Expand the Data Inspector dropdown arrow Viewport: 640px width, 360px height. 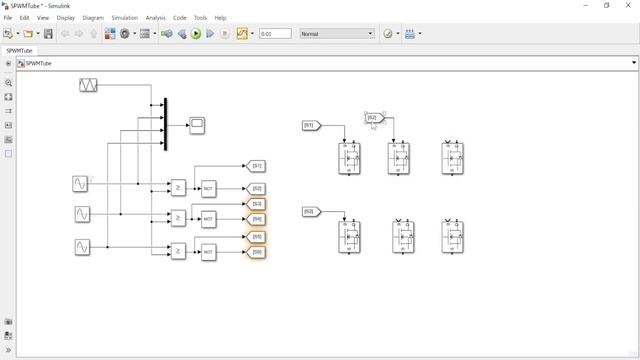pyautogui.click(x=252, y=33)
